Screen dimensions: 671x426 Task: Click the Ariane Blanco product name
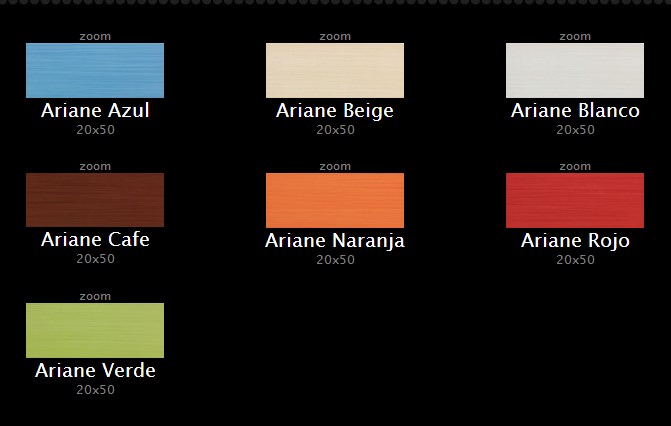click(x=575, y=110)
